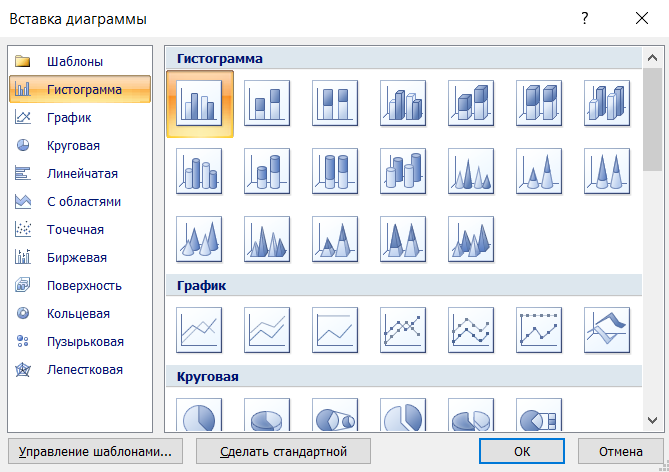Select the Кольцевая category
This screenshot has width=669, height=472.
pos(80,314)
